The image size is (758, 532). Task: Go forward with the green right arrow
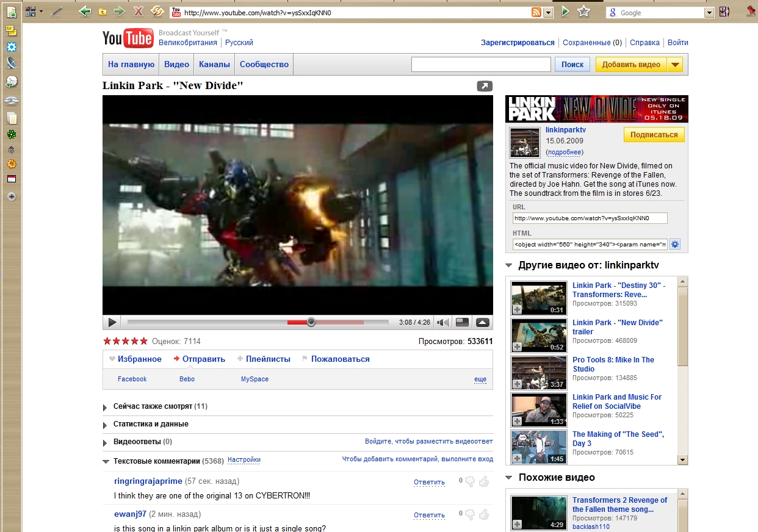(x=120, y=12)
